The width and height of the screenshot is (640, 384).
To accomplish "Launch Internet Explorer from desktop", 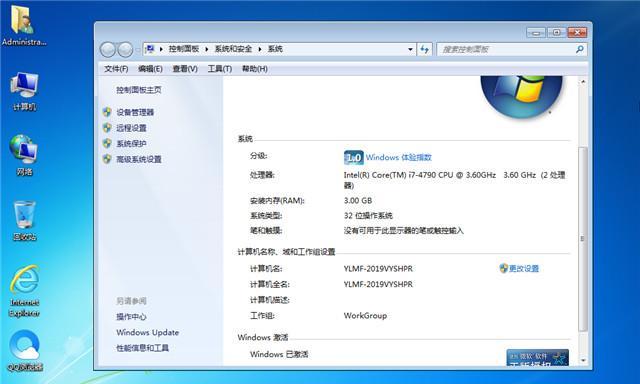I will tap(24, 291).
